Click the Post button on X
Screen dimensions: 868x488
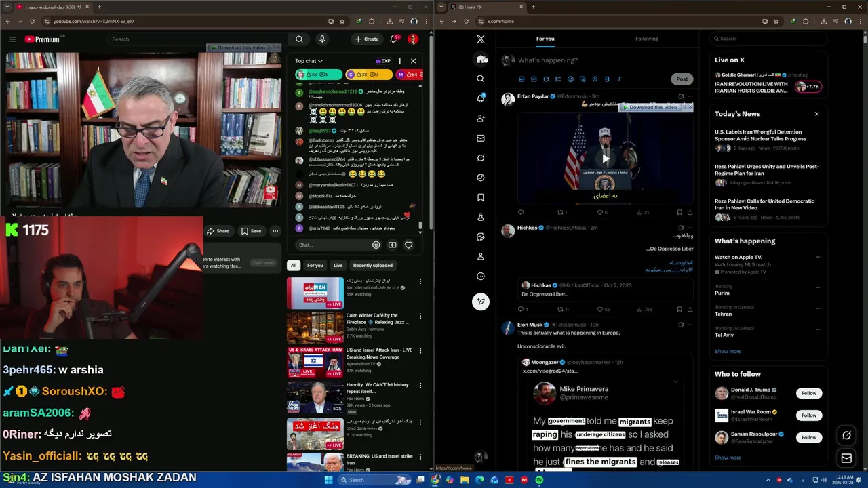pos(682,79)
